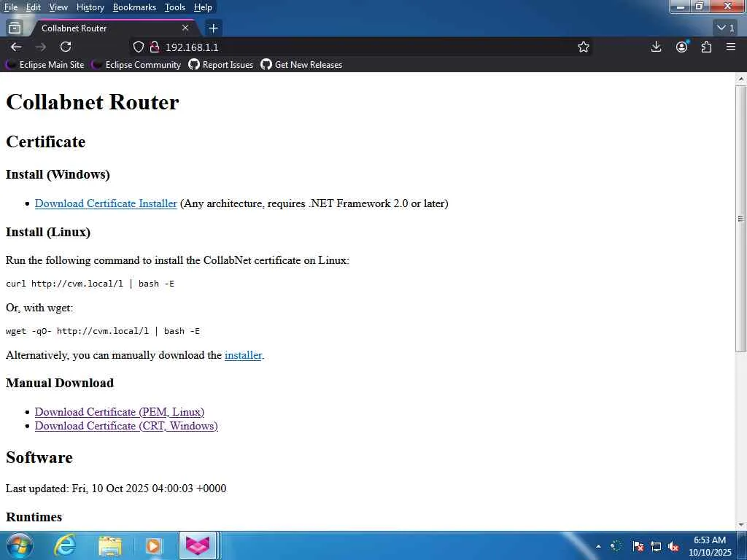Click the muted volume speaker icon
Viewport: 747px width, 560px height.
(x=673, y=546)
